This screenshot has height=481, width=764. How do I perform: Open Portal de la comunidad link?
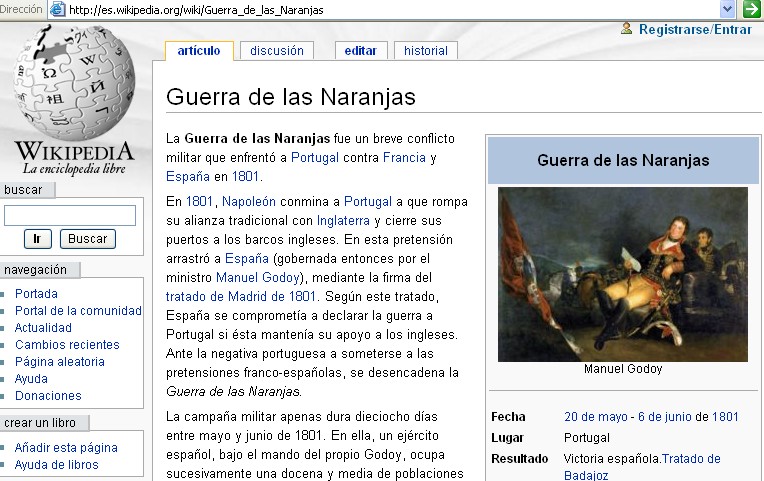(78, 310)
